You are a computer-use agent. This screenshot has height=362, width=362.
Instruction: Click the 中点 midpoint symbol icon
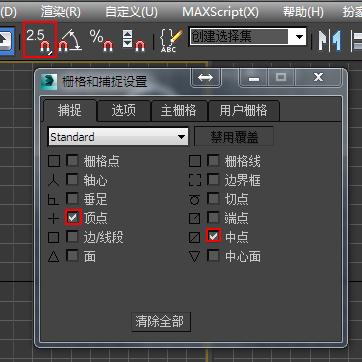[195, 238]
